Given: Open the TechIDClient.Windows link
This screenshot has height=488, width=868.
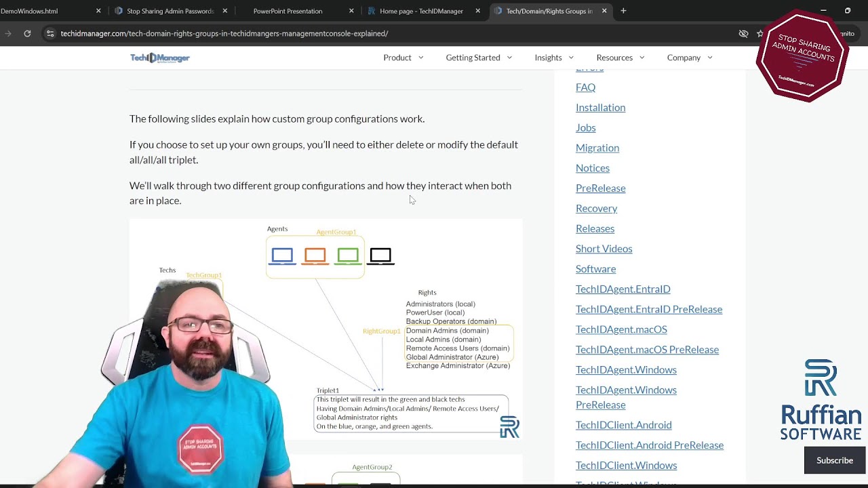Looking at the screenshot, I should click(x=626, y=465).
